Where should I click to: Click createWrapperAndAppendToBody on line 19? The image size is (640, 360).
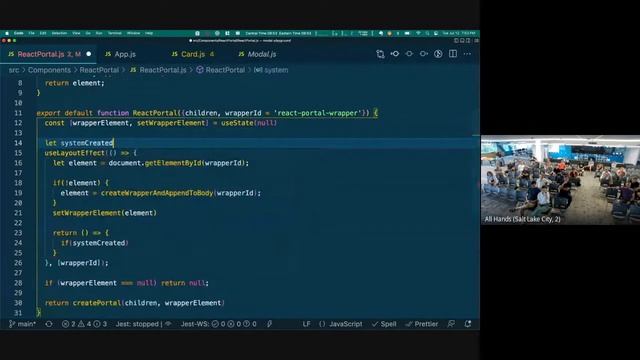coord(157,193)
